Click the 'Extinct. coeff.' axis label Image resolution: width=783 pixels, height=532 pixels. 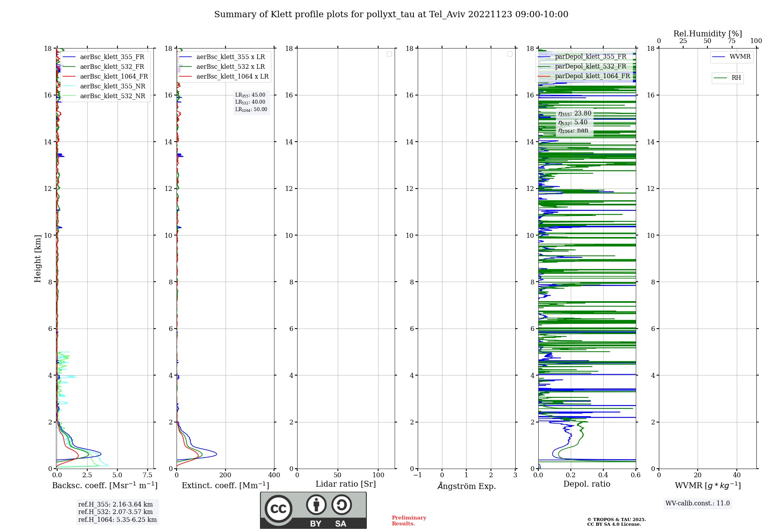click(x=226, y=485)
